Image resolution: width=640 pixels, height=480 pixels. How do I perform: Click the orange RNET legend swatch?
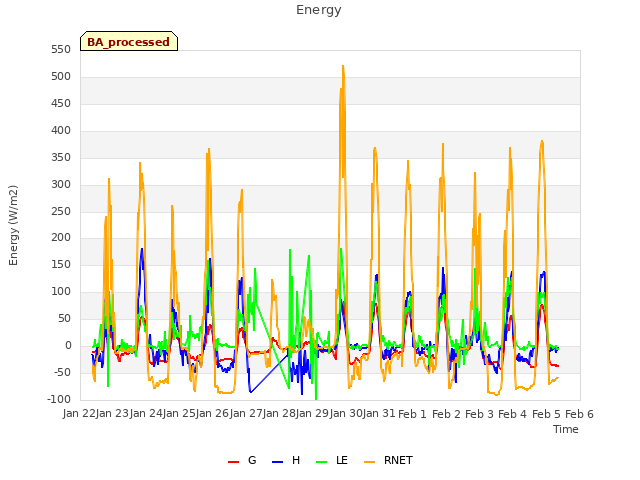tap(369, 462)
